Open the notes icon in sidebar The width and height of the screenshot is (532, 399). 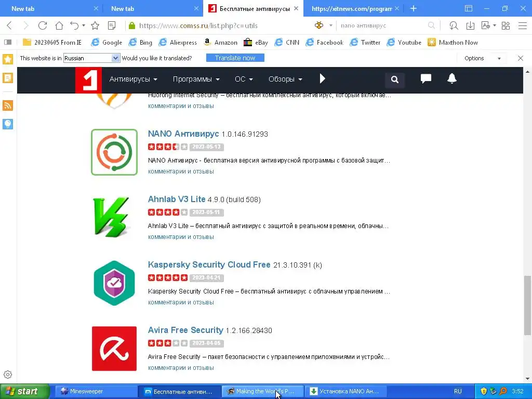[x=8, y=78]
